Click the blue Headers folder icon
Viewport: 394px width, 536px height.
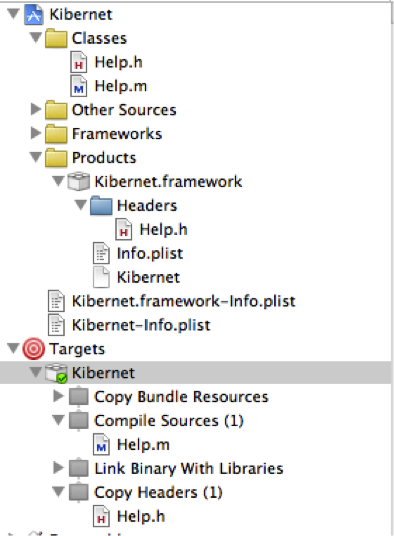pos(101,205)
